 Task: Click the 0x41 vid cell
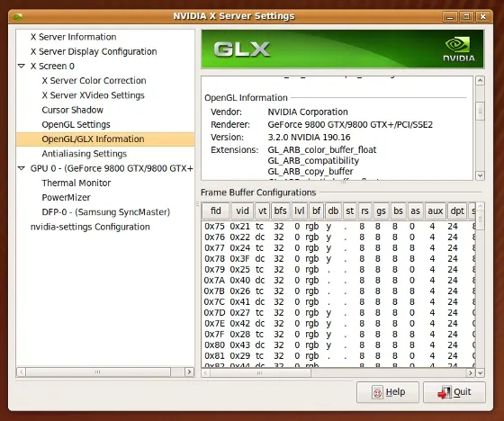click(x=239, y=301)
